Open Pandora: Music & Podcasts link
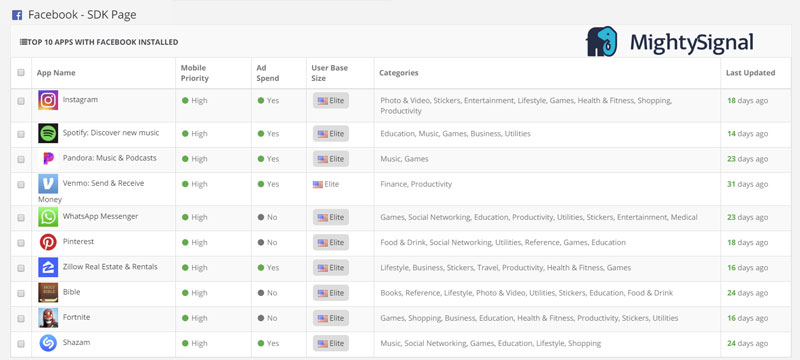Image resolution: width=800 pixels, height=360 pixels. click(110, 158)
